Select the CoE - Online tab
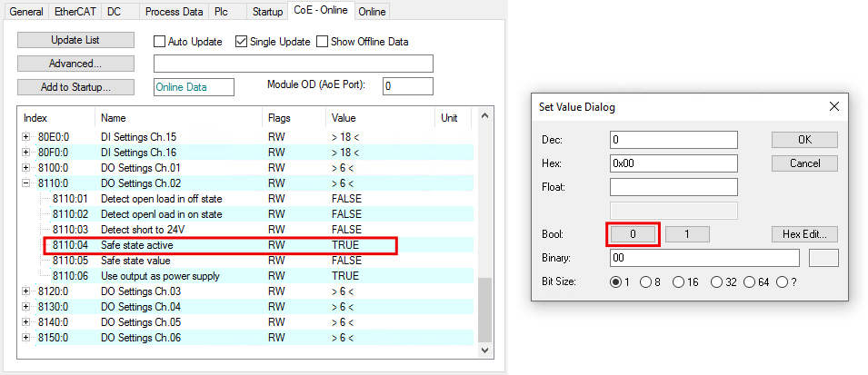 [321, 11]
